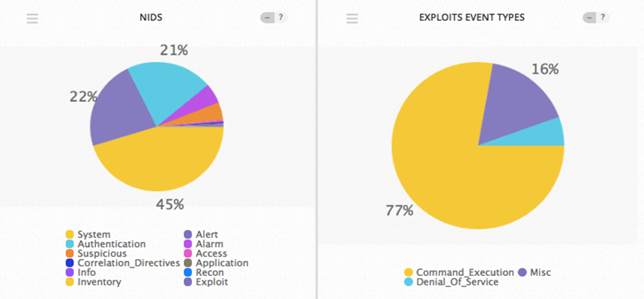
Task: Click the Application legend label
Action: [222, 263]
